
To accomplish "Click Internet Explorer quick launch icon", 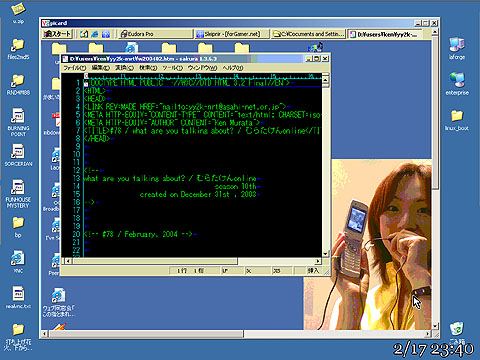I will tap(95, 34).
